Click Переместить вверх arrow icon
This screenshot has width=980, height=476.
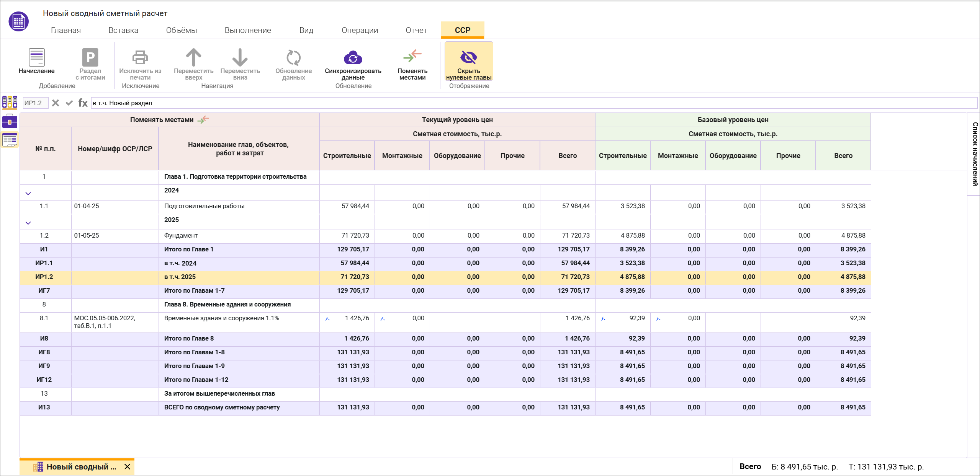tap(193, 58)
